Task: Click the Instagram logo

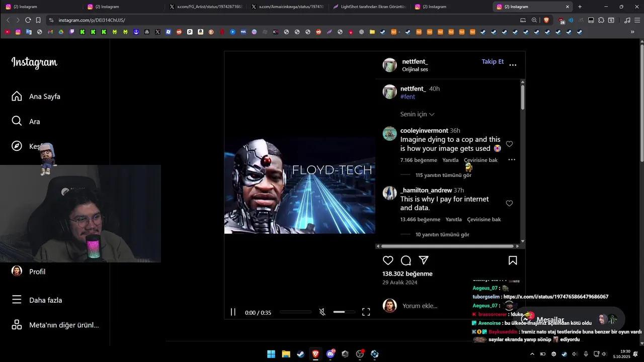Action: click(x=34, y=63)
